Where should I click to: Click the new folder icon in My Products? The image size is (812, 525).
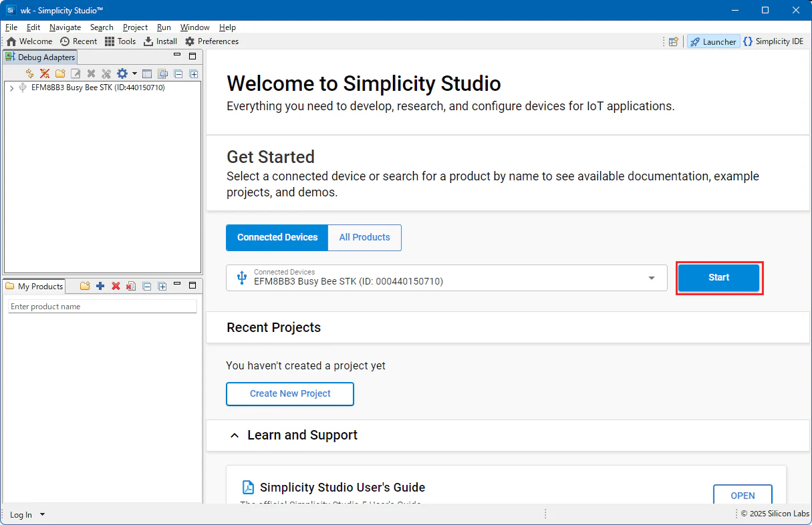pos(85,286)
